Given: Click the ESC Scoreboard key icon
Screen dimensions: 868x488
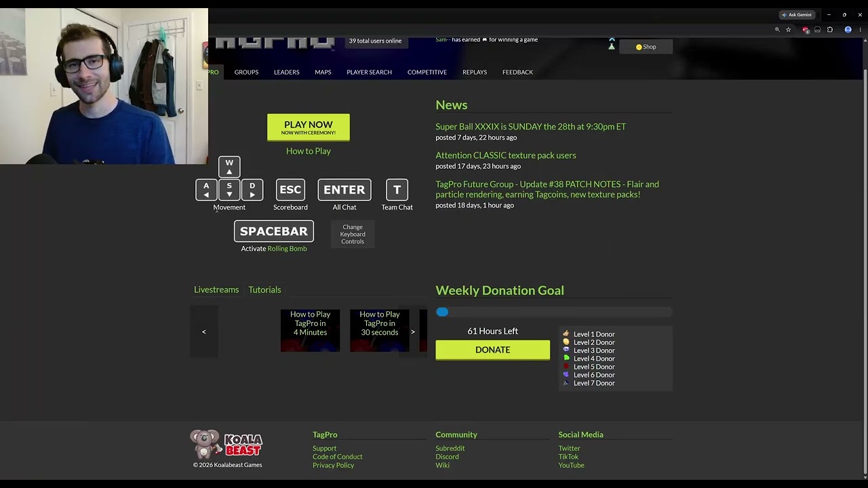Looking at the screenshot, I should [290, 190].
